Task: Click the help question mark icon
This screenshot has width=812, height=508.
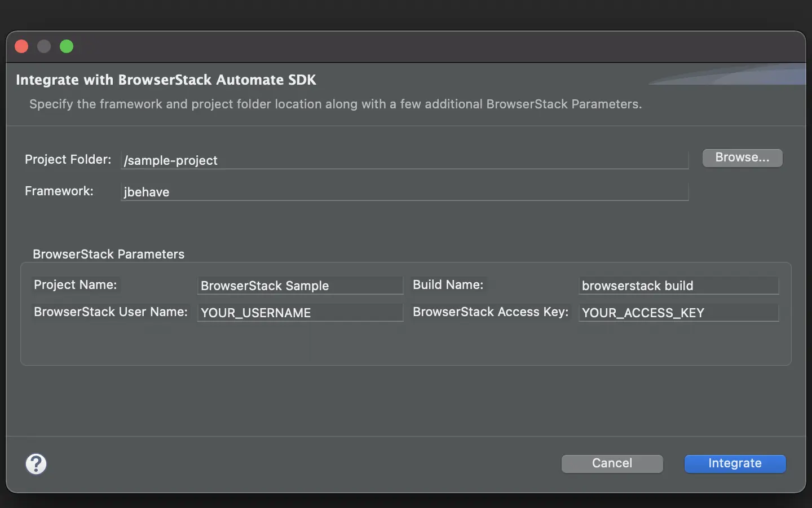Action: pyautogui.click(x=36, y=464)
